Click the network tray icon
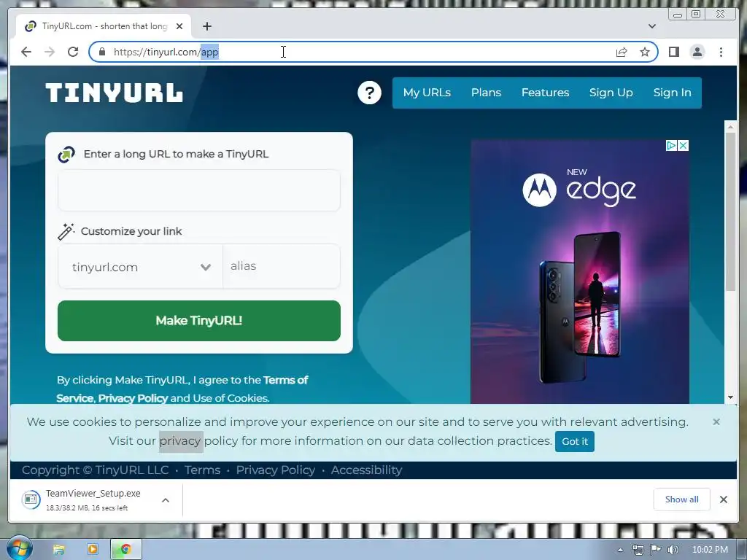Screen dimensions: 747x560 pos(638,550)
